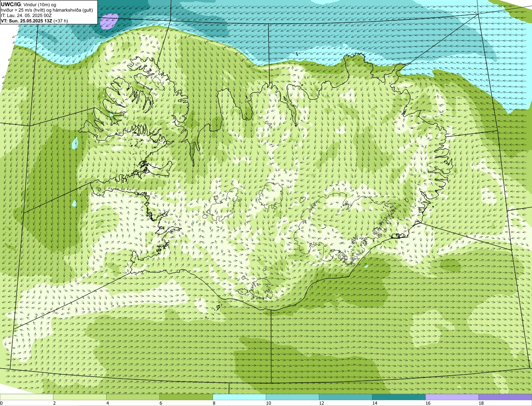The height and width of the screenshot is (406, 532).
Task: Click the legend swatch between 0 and 2
Action: pyautogui.click(x=27, y=397)
